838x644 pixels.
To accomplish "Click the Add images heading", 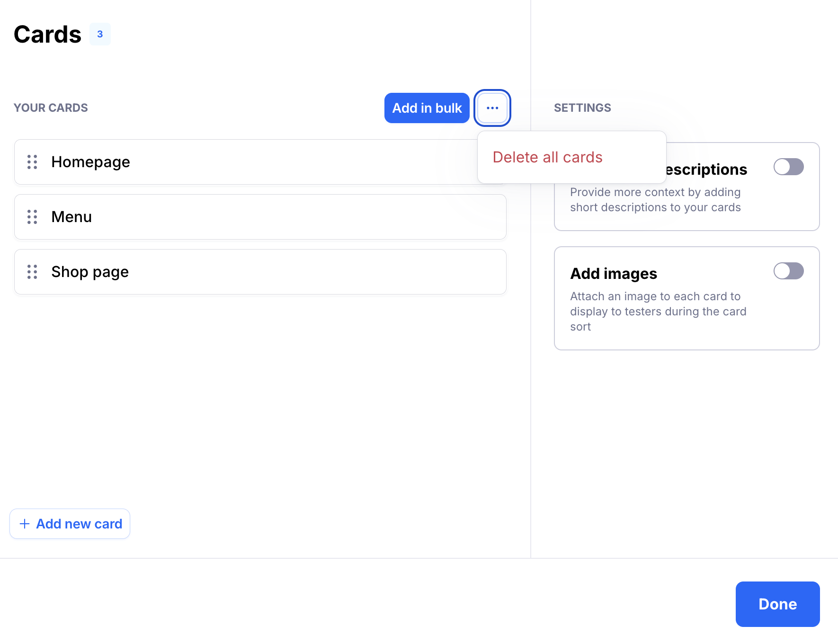I will 614,274.
